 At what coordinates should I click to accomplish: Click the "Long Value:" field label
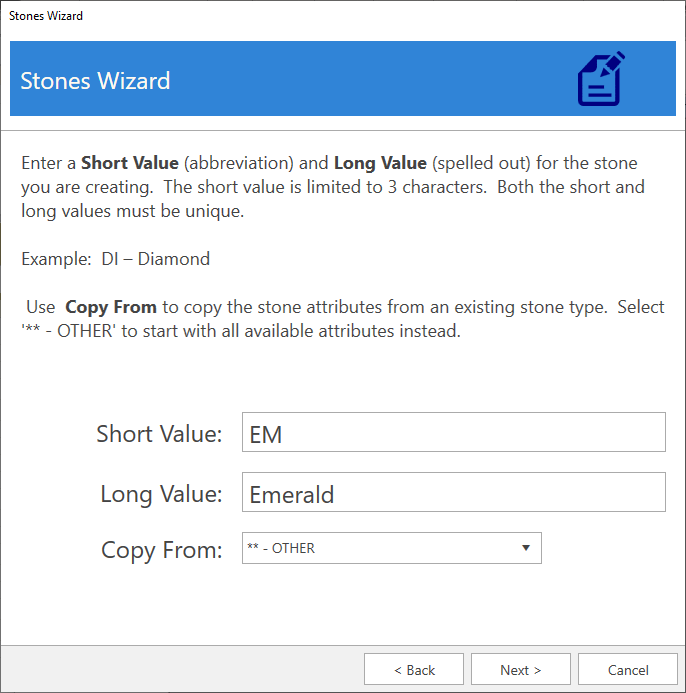161,494
